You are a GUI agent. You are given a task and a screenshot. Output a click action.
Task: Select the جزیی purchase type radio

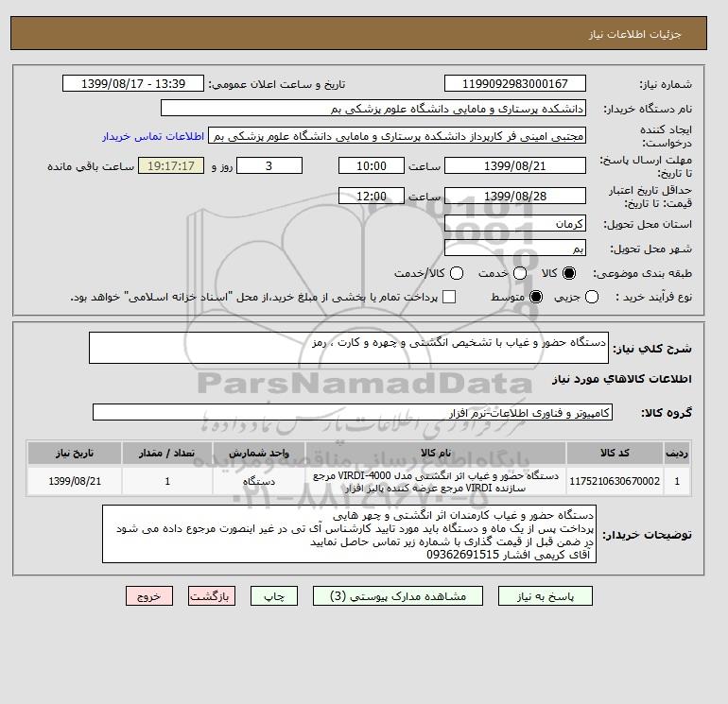point(592,297)
